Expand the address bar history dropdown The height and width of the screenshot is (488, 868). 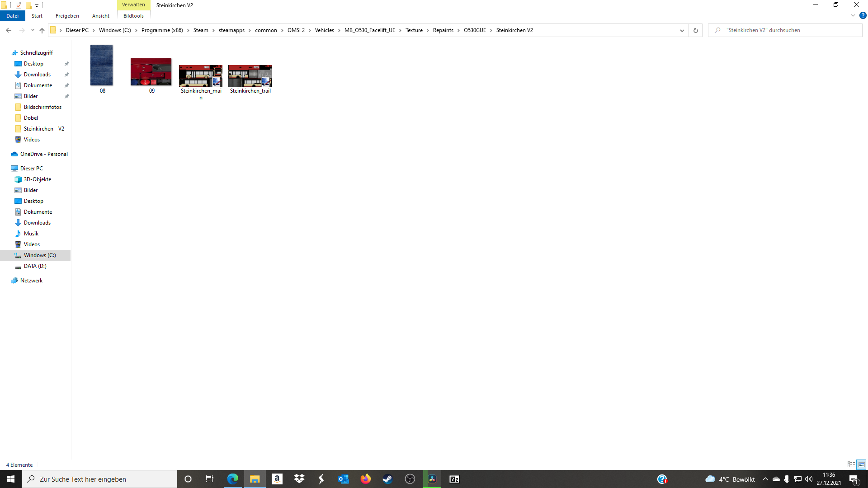[x=682, y=30]
